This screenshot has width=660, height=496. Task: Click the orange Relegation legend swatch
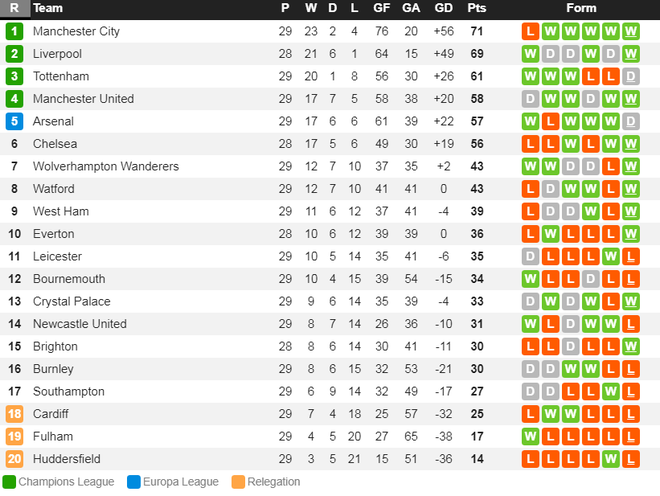[x=238, y=482]
